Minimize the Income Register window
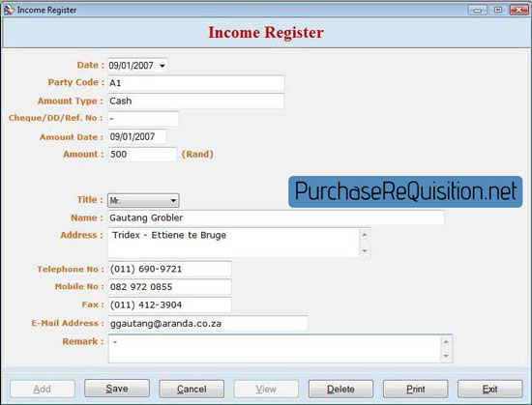Viewport: 532px width, 405px height. [x=478, y=10]
